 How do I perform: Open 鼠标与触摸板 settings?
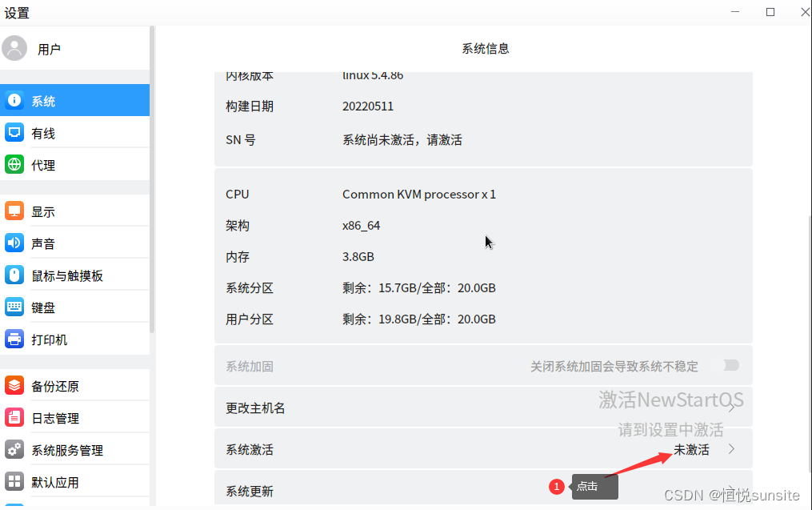pos(74,275)
